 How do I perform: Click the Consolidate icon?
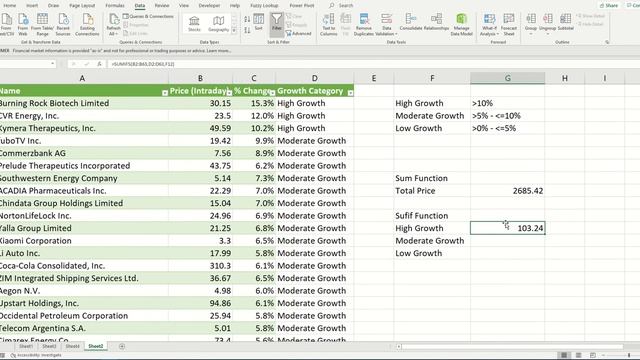[411, 22]
